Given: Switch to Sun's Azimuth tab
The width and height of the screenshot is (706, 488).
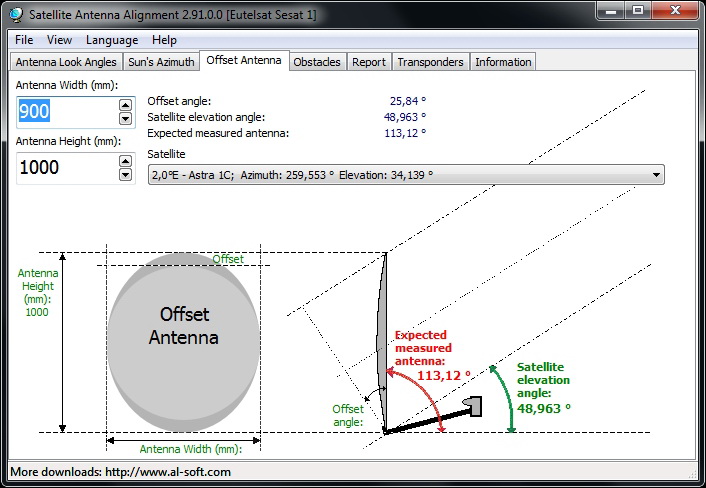Looking at the screenshot, I should [161, 62].
